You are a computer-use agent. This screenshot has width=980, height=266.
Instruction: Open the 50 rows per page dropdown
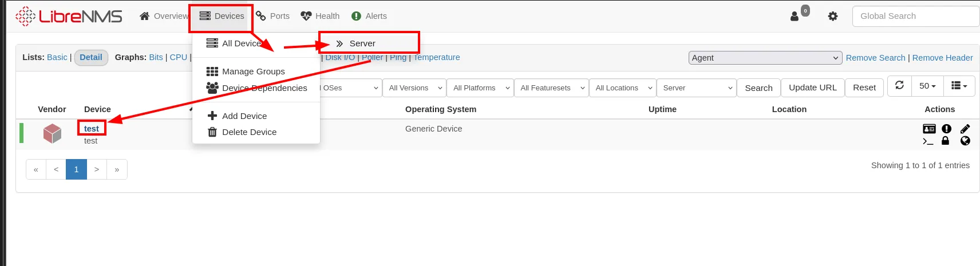(x=927, y=86)
